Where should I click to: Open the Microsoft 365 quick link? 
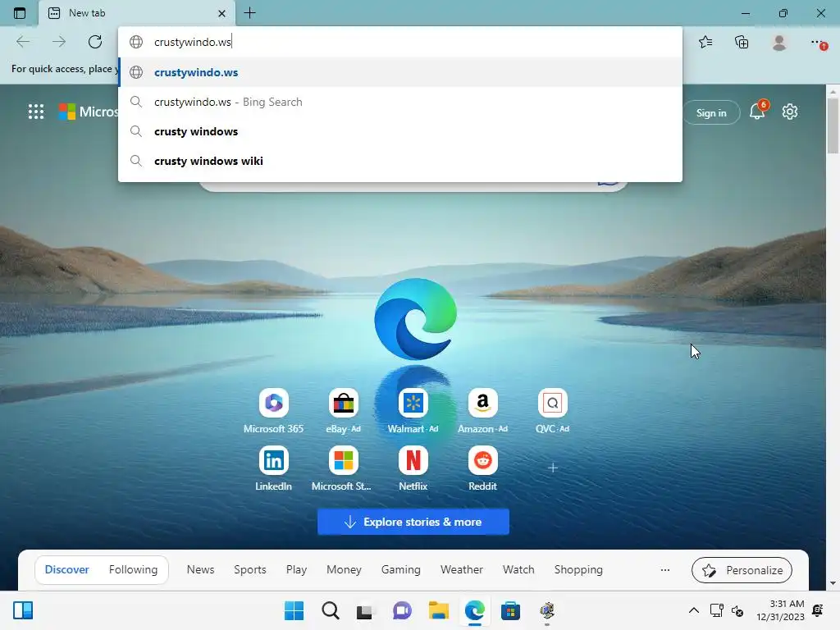point(273,410)
